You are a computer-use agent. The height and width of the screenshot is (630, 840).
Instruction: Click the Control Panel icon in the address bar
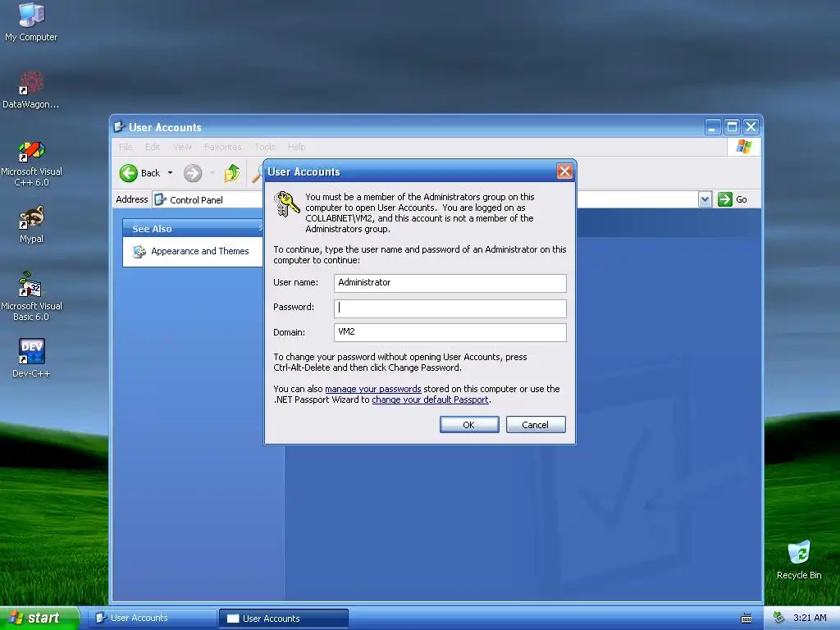pos(160,200)
